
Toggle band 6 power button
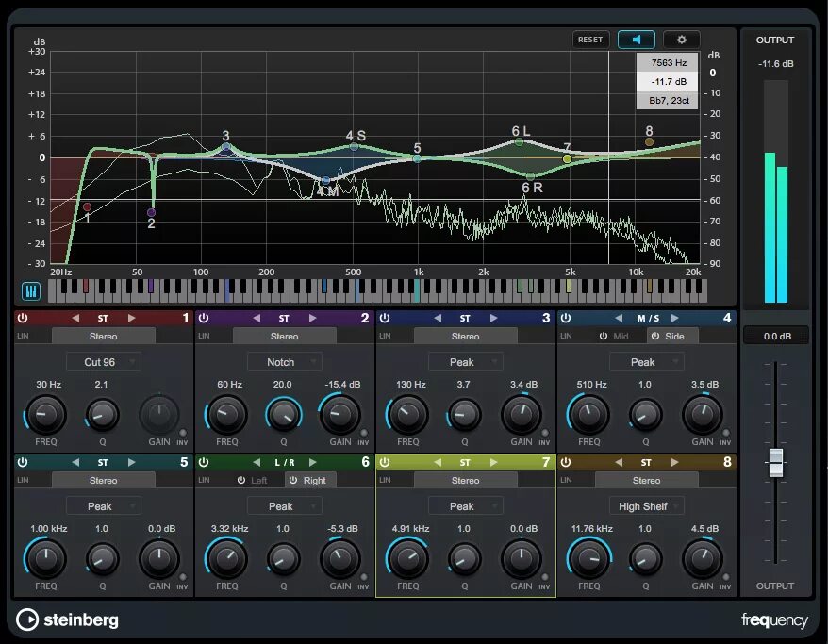204,462
